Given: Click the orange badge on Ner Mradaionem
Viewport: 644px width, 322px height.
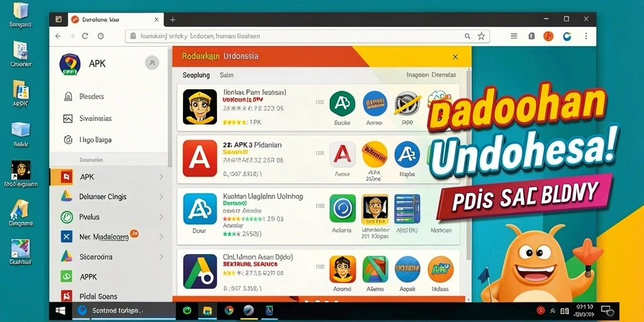Looking at the screenshot, I should coord(134,234).
